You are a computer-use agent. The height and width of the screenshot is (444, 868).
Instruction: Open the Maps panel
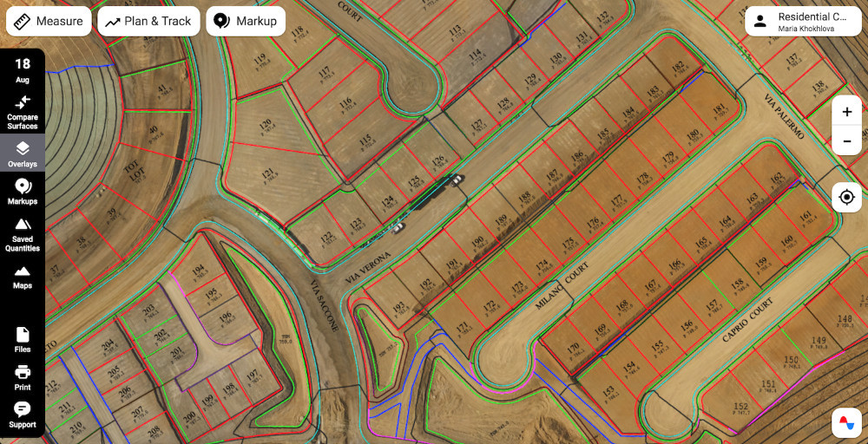pyautogui.click(x=23, y=277)
